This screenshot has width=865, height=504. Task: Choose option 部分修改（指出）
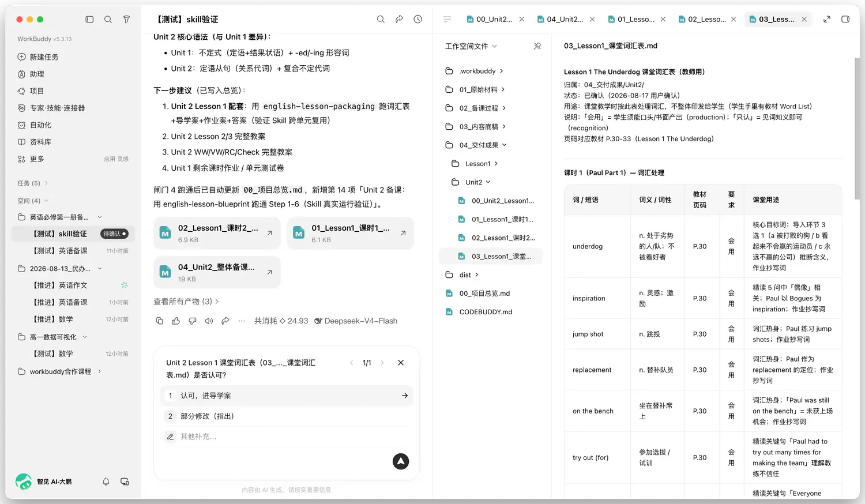[x=287, y=416]
